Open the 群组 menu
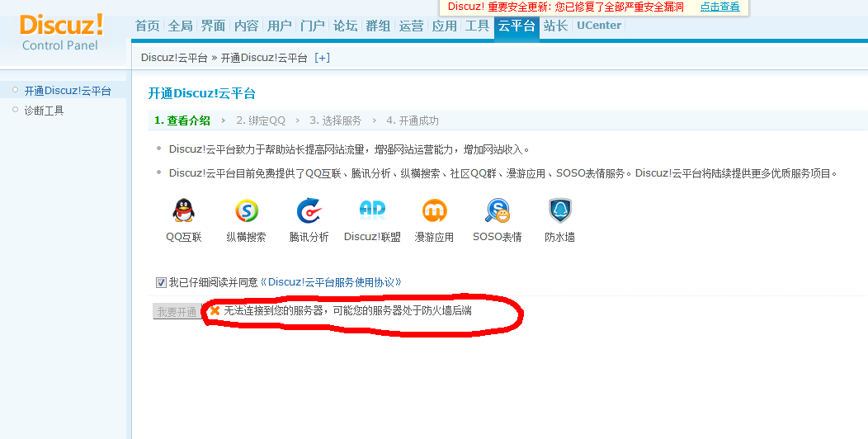The image size is (868, 439). point(378,26)
